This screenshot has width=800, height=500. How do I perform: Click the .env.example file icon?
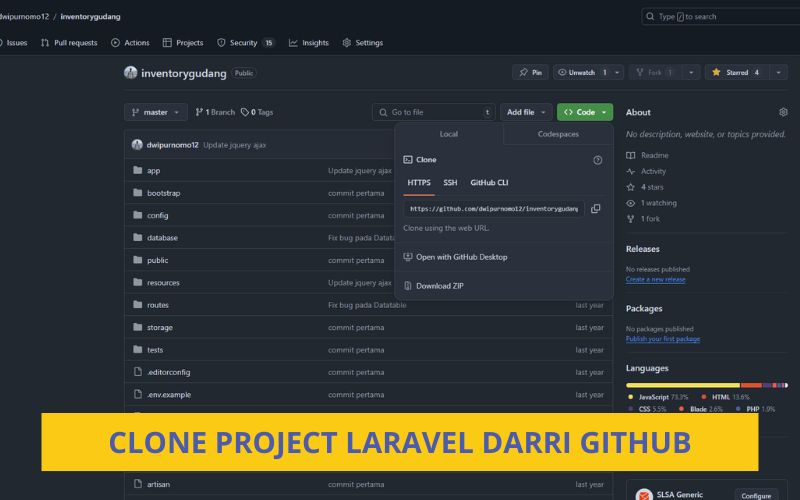click(137, 394)
